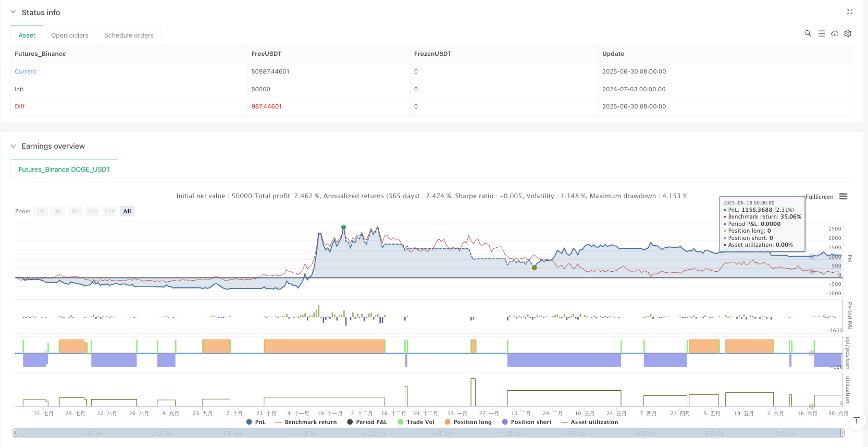Open the chart hamburger menu icon
The height and width of the screenshot is (447, 868).
[x=843, y=197]
